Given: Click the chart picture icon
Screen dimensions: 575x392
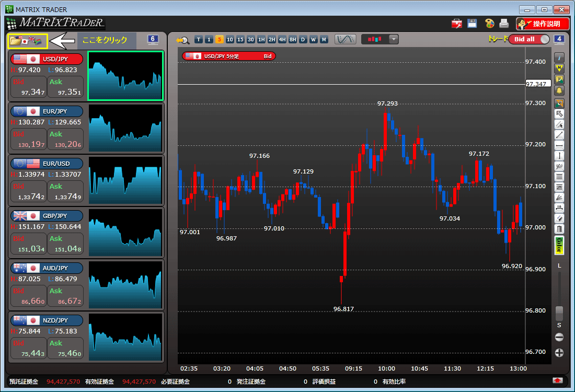Looking at the screenshot, I should point(559,79).
